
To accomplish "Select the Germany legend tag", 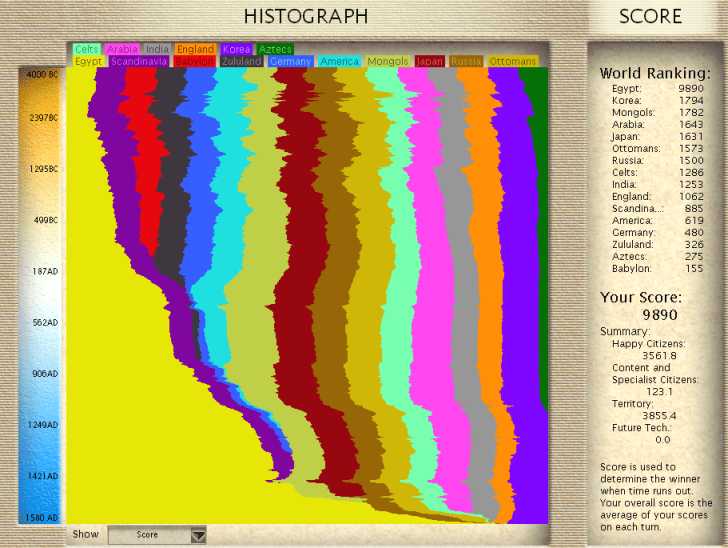I will pyautogui.click(x=291, y=62).
